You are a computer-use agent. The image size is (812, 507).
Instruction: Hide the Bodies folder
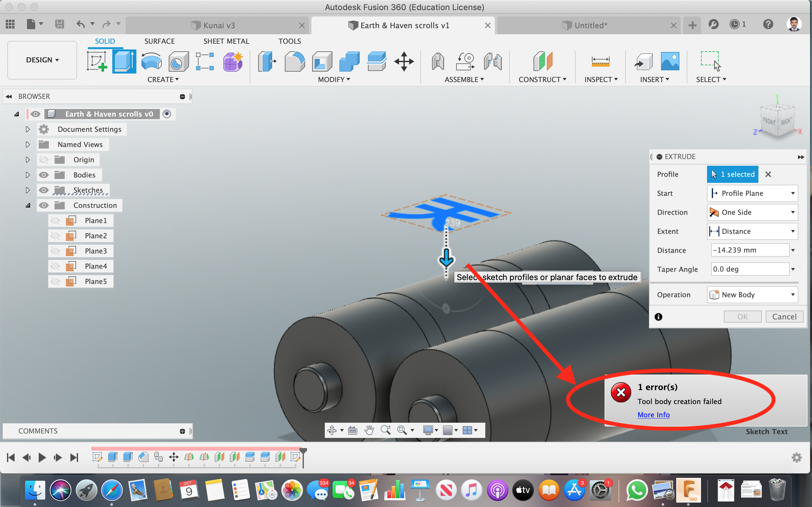point(44,175)
